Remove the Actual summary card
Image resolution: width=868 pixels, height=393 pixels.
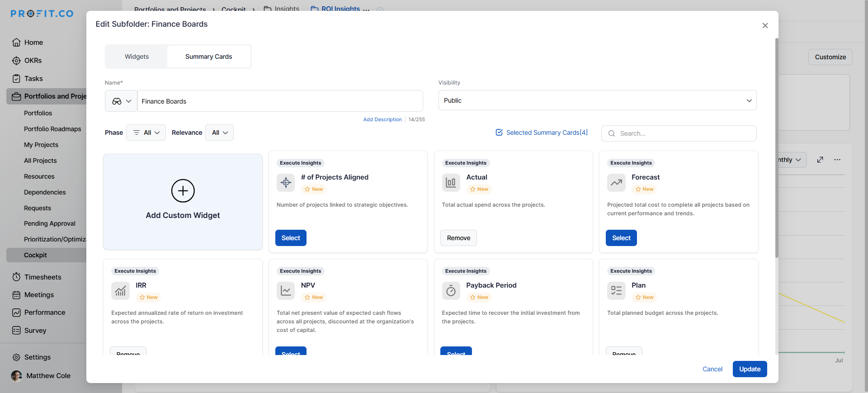click(458, 238)
